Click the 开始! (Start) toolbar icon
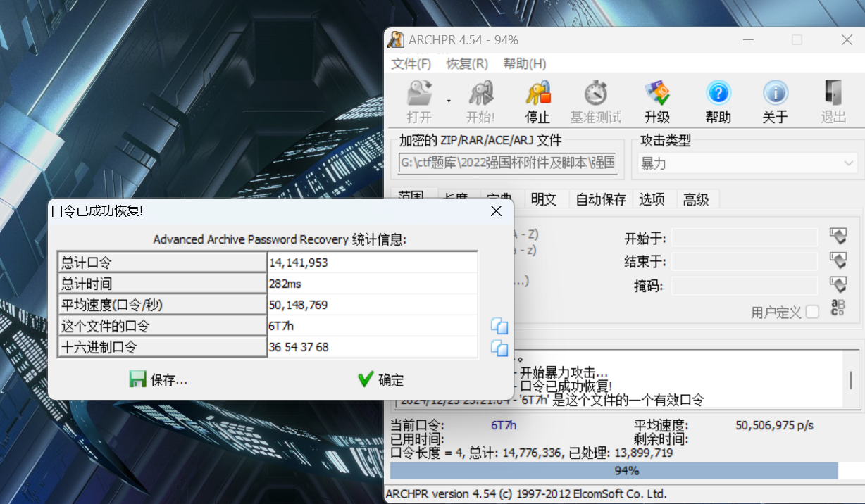The width and height of the screenshot is (865, 504). tap(481, 93)
